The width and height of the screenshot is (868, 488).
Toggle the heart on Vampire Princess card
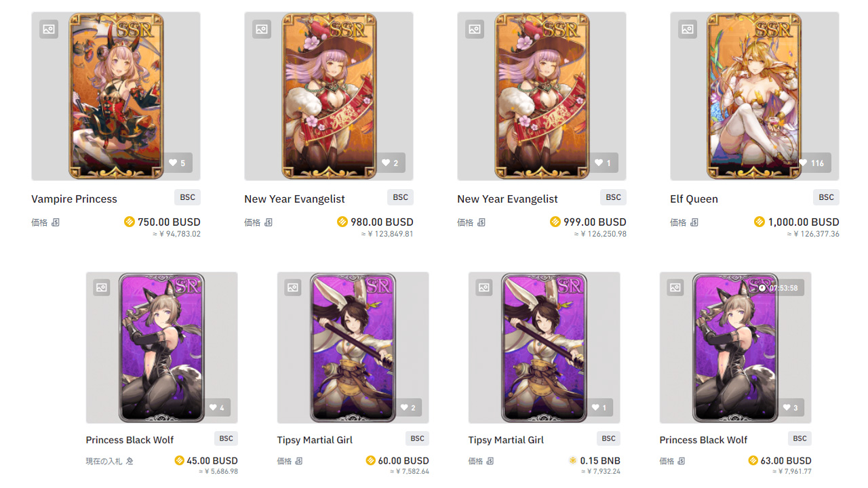(178, 163)
